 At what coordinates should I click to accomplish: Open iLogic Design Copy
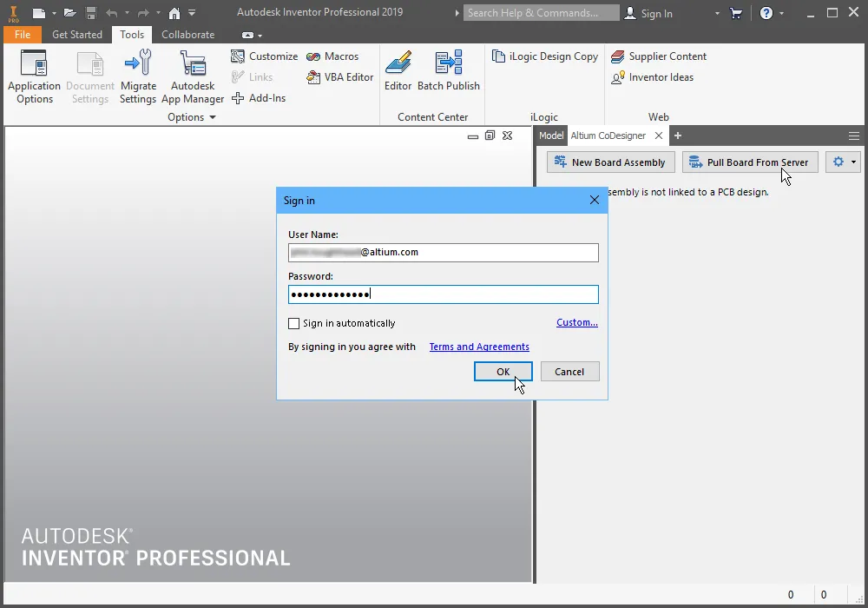point(545,56)
